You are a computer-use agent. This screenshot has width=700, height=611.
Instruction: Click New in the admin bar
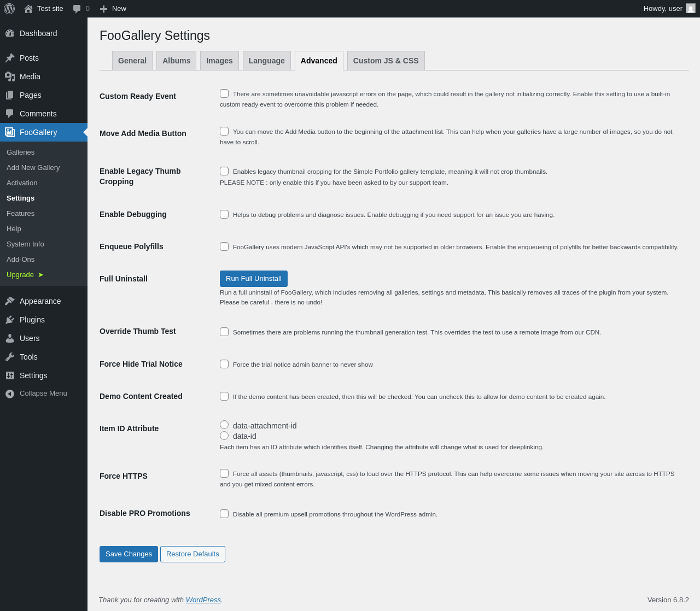click(x=119, y=9)
